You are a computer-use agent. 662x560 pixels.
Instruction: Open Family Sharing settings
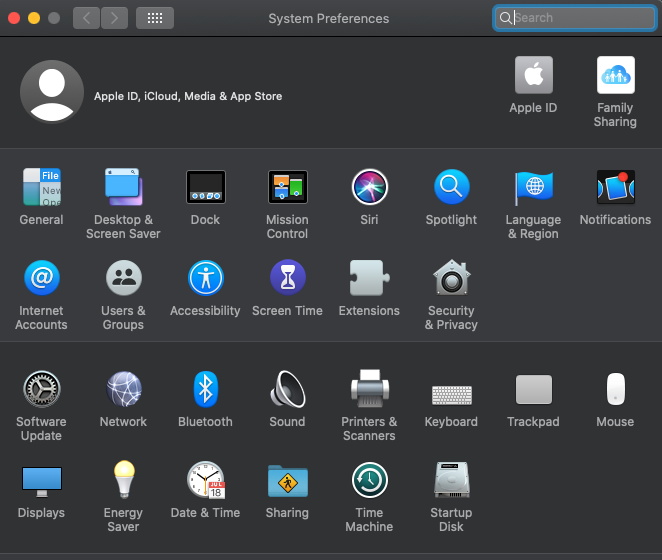pos(615,75)
